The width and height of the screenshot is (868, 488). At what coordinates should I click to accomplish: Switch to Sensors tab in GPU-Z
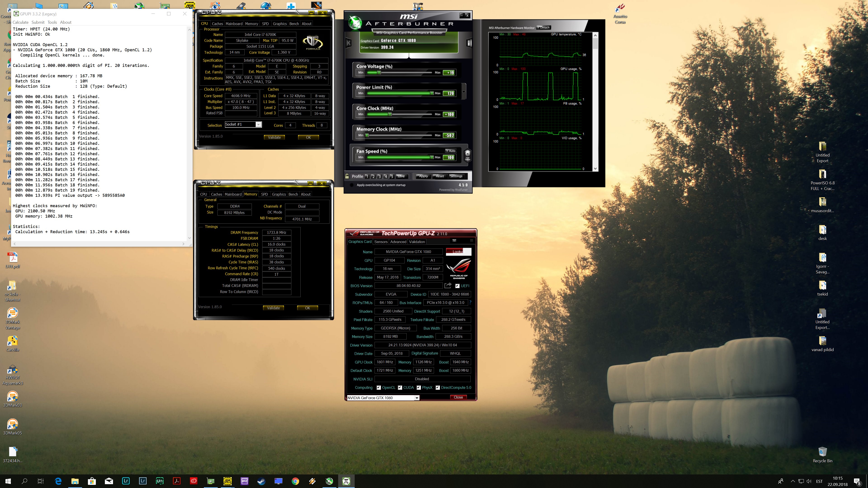(381, 242)
